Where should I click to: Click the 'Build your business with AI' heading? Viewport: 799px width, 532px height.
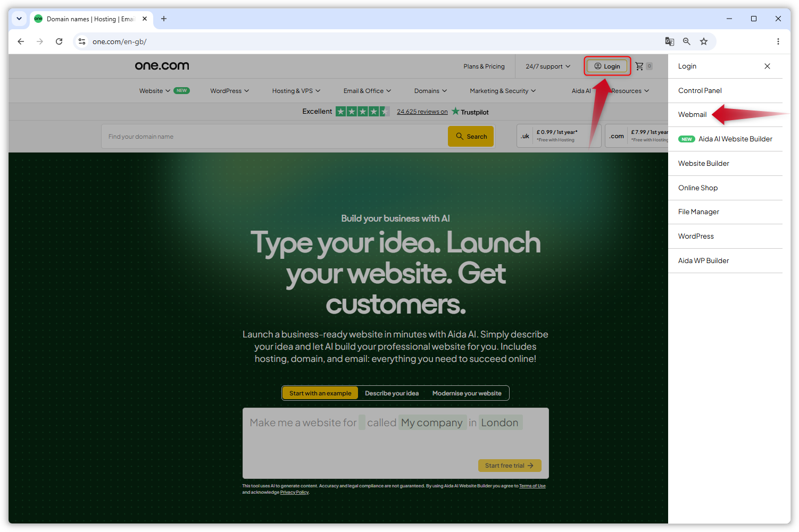pyautogui.click(x=395, y=218)
